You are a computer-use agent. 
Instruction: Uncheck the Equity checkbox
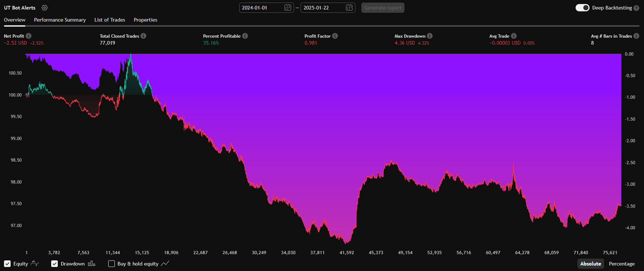click(x=7, y=264)
